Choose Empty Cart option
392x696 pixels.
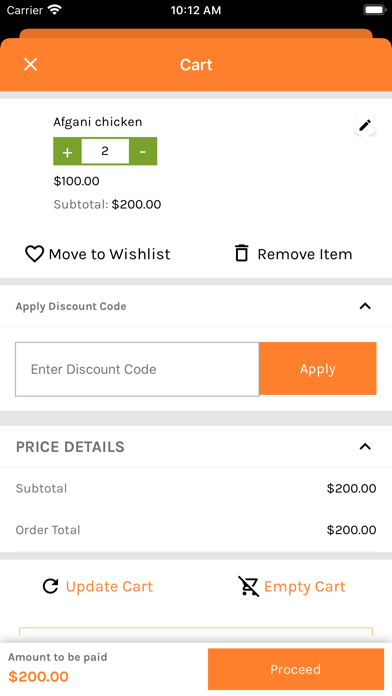[305, 586]
